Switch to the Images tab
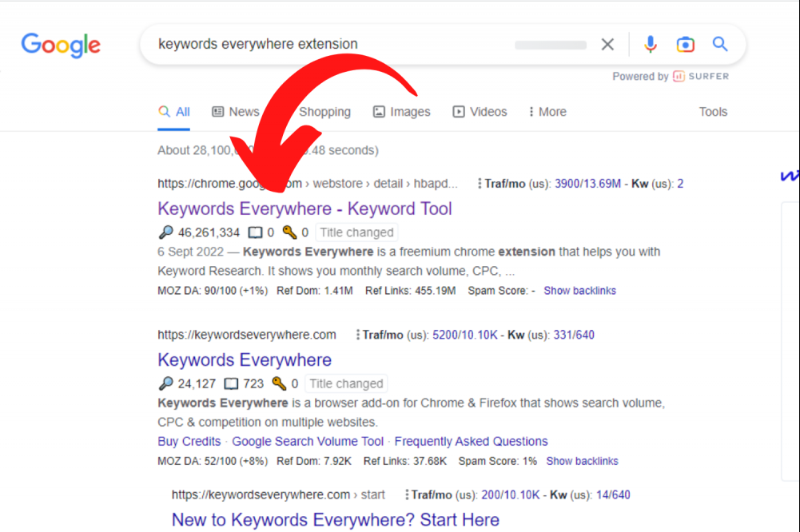Screen dimensions: 800x532 point(401,112)
